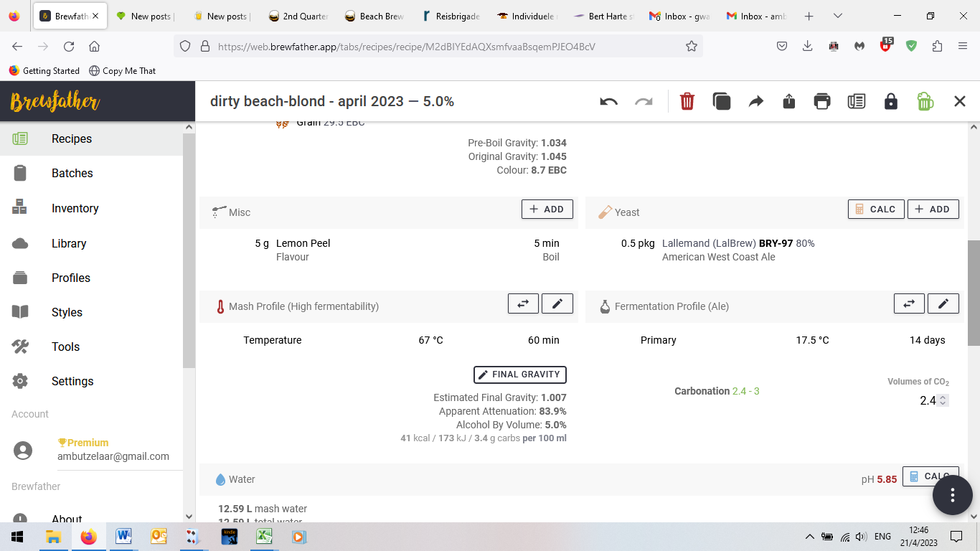Open the recipe sheet view icon
The image size is (980, 551).
856,102
